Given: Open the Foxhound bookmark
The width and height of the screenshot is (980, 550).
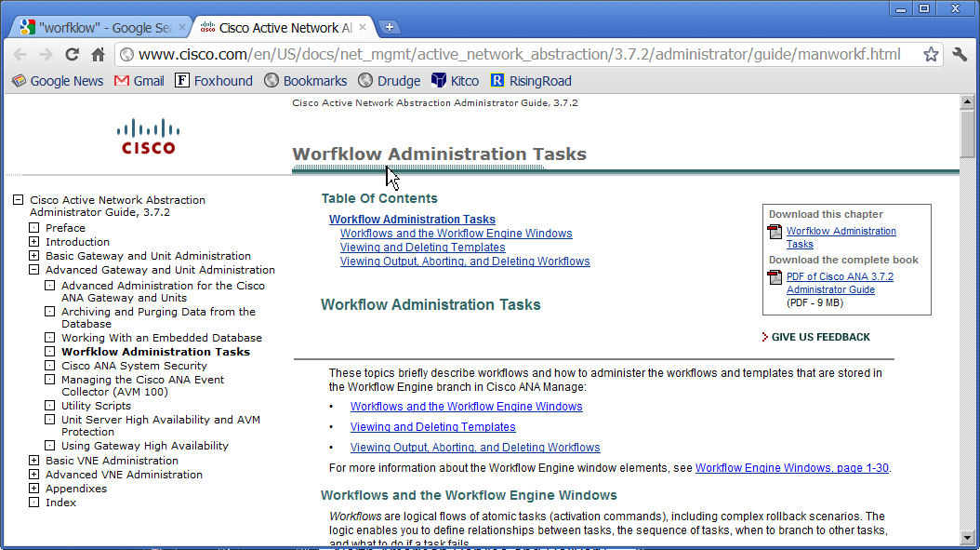Looking at the screenshot, I should pos(214,81).
